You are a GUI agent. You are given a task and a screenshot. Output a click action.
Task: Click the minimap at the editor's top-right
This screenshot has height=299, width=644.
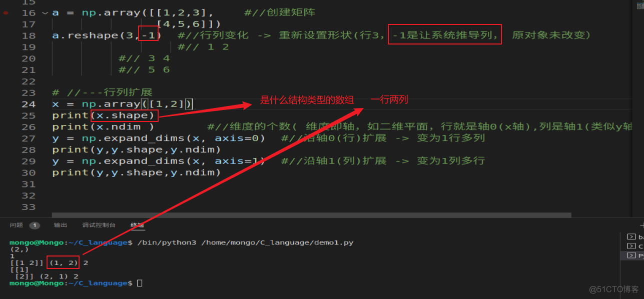(x=639, y=6)
